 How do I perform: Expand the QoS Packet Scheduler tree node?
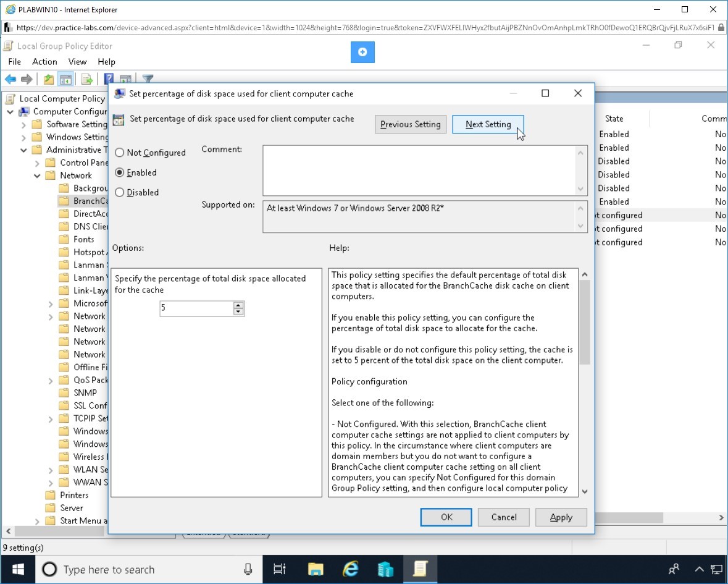pyautogui.click(x=51, y=381)
